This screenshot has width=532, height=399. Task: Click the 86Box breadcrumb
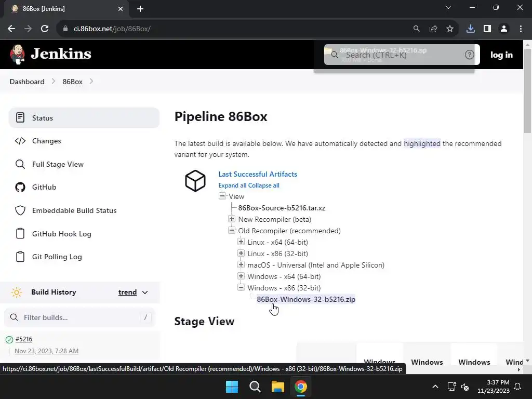72,82
